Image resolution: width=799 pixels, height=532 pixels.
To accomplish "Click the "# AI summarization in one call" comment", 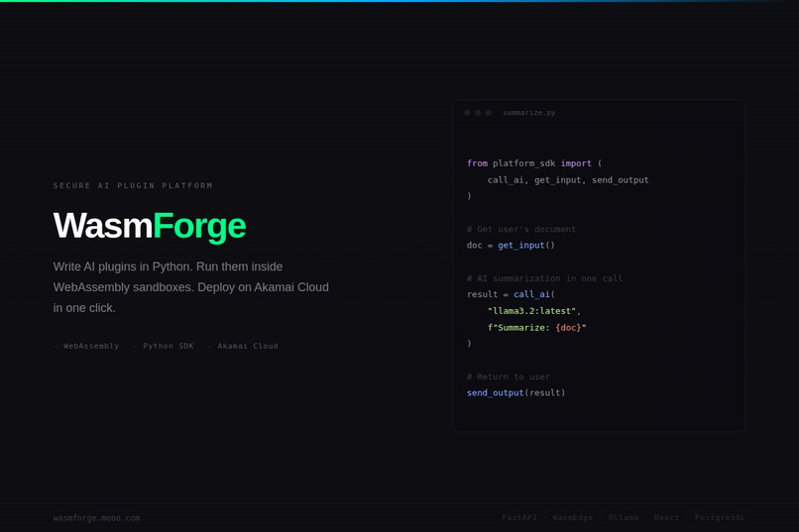I will tap(544, 278).
